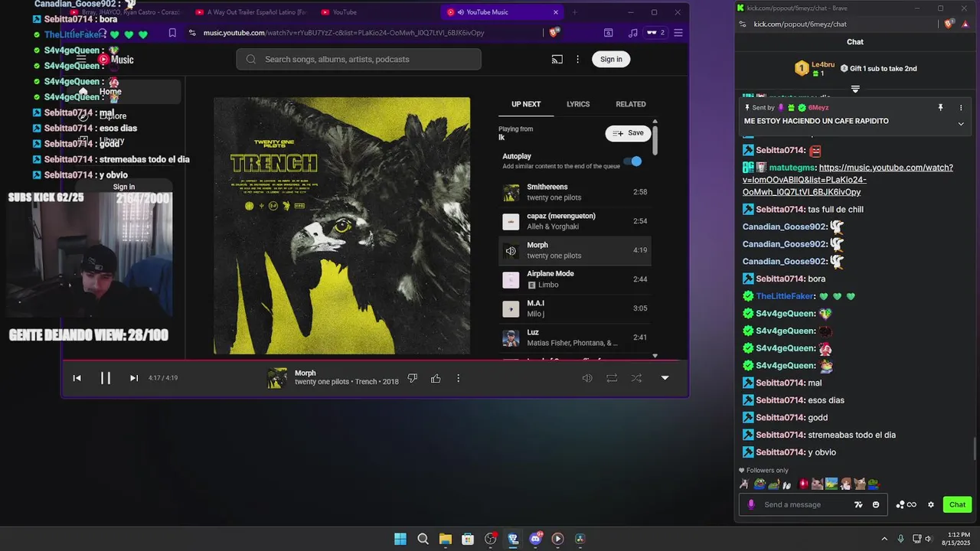The height and width of the screenshot is (551, 980).
Task: Open the link posted by matutegms in chat
Action: tap(848, 180)
